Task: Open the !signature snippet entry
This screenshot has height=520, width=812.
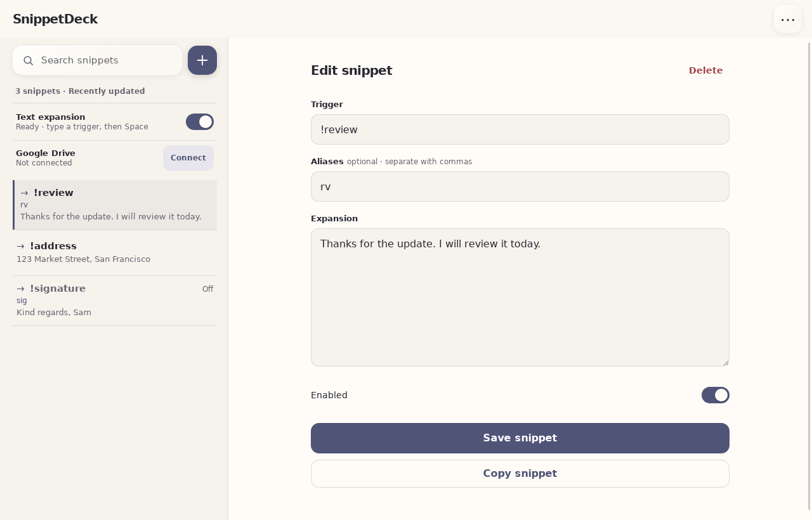Action: 115,301
